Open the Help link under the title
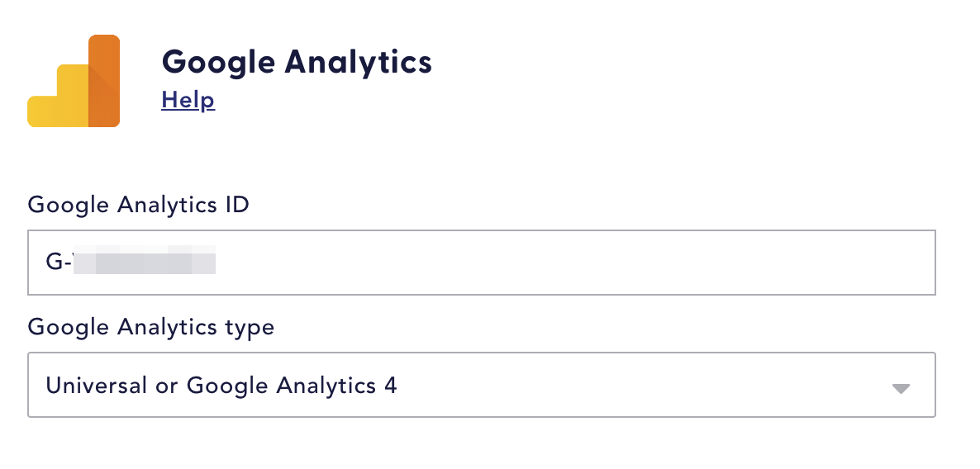Viewport: 980px width, 469px height. [188, 100]
